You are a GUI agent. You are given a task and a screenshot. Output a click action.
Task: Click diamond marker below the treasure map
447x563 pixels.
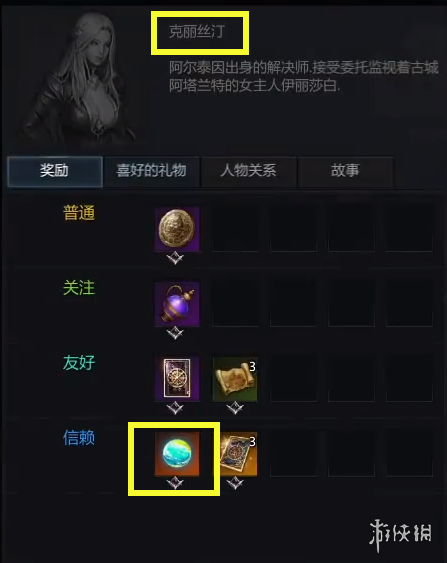click(235, 408)
